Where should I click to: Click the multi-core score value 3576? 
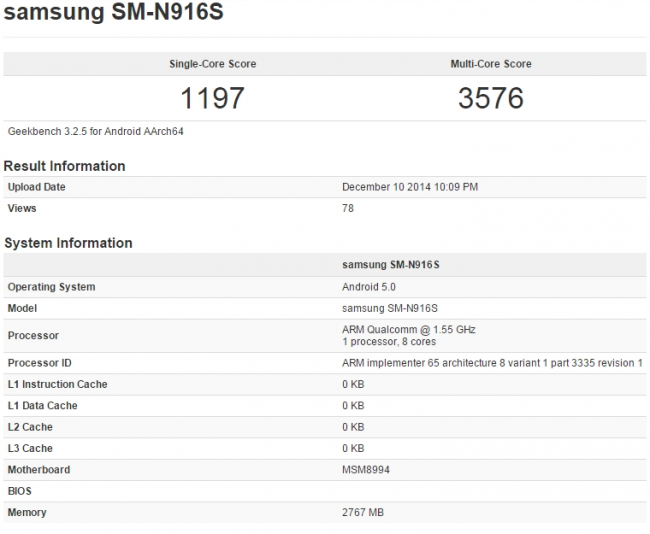[491, 98]
